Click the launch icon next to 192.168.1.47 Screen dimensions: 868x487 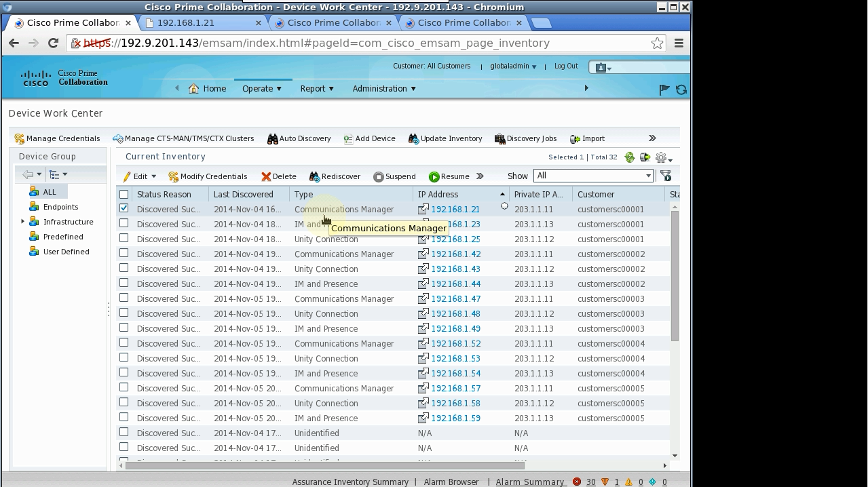[x=423, y=298]
